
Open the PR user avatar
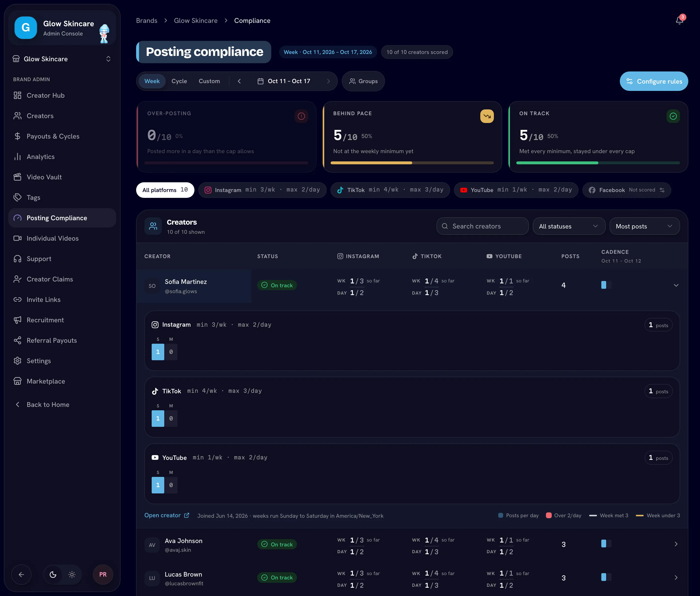click(x=103, y=574)
